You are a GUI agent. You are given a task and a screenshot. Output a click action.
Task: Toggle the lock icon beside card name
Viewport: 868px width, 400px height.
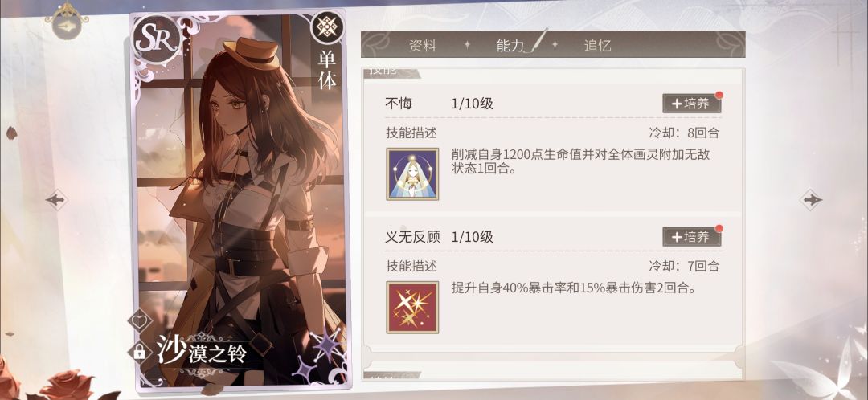tap(140, 351)
